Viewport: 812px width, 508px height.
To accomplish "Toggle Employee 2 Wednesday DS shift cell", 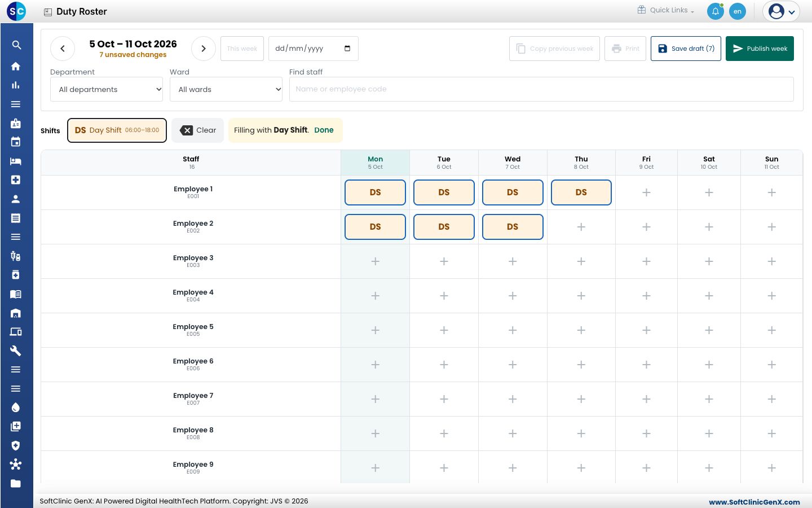I will point(513,227).
